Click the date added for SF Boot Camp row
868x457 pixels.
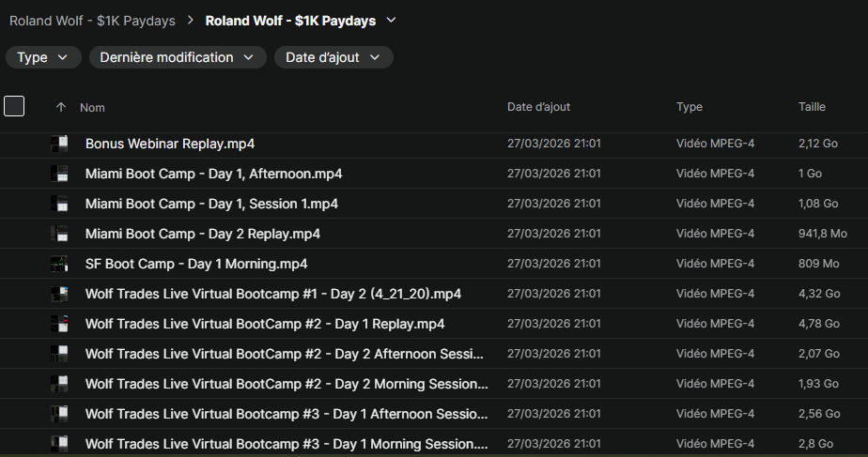click(553, 264)
